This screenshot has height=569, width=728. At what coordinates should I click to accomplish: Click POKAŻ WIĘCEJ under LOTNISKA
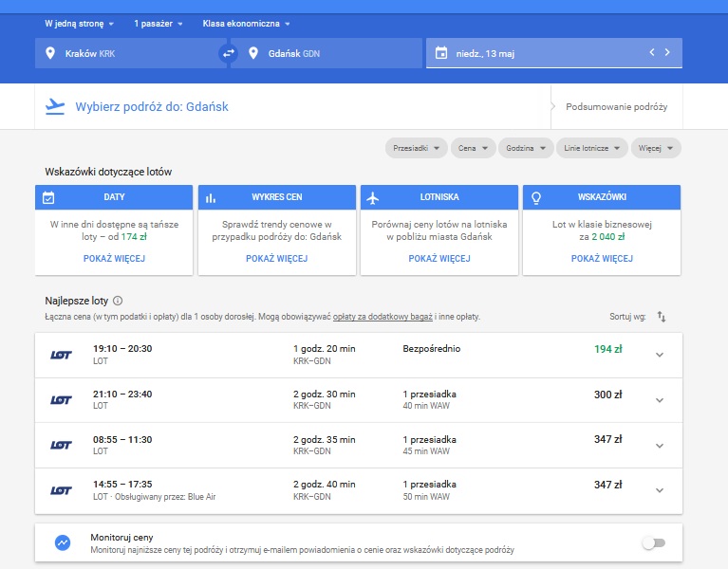(x=439, y=258)
